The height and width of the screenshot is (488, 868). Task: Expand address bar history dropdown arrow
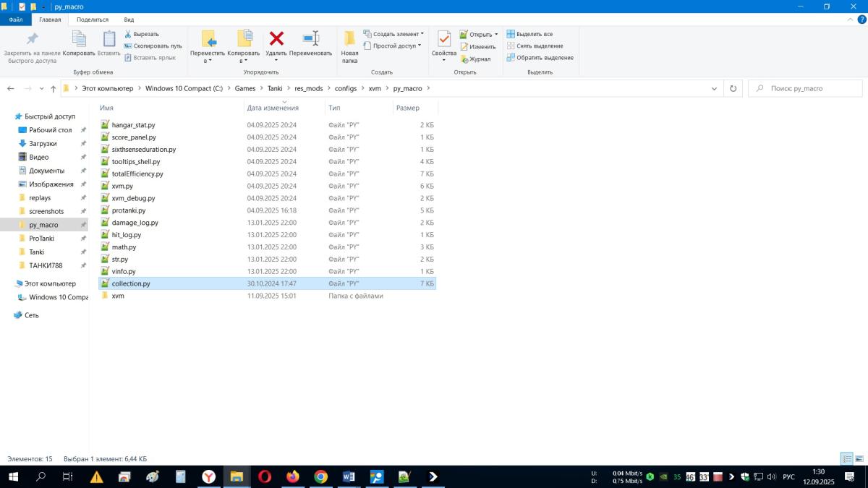click(715, 88)
